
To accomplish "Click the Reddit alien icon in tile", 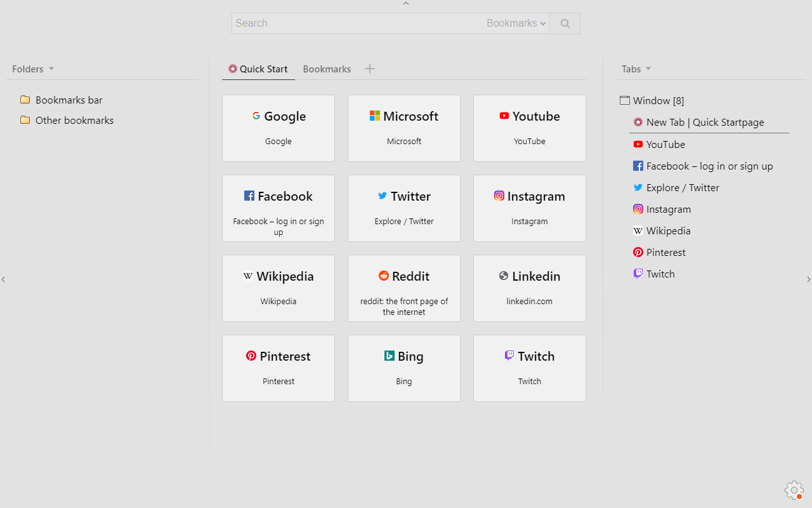I will click(x=384, y=276).
